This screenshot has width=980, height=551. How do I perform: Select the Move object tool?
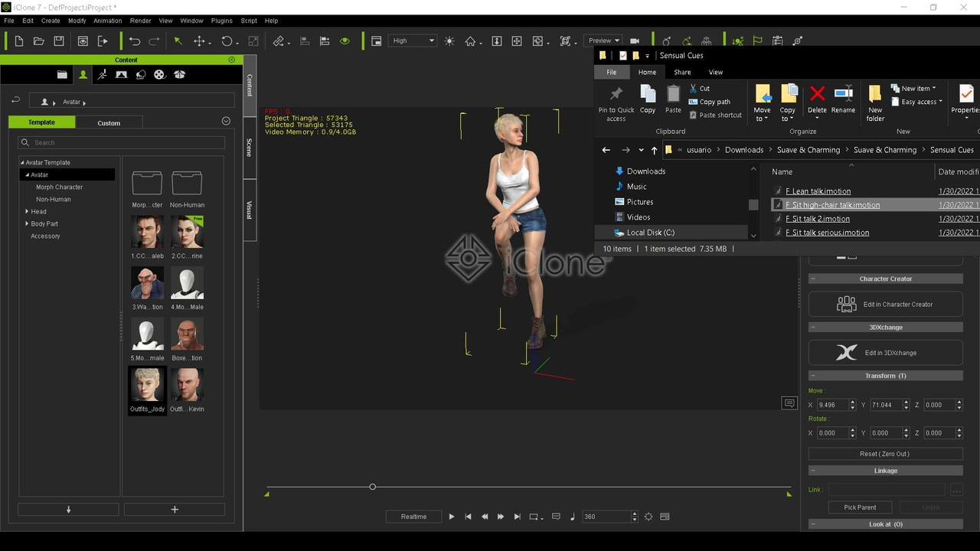(x=199, y=41)
